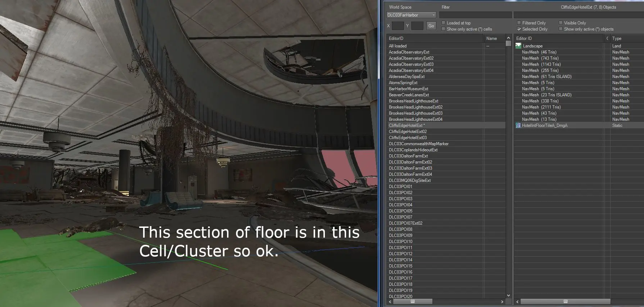Select NavMesh (61 Tris ISLAND) row
This screenshot has width=644, height=307.
579,77
